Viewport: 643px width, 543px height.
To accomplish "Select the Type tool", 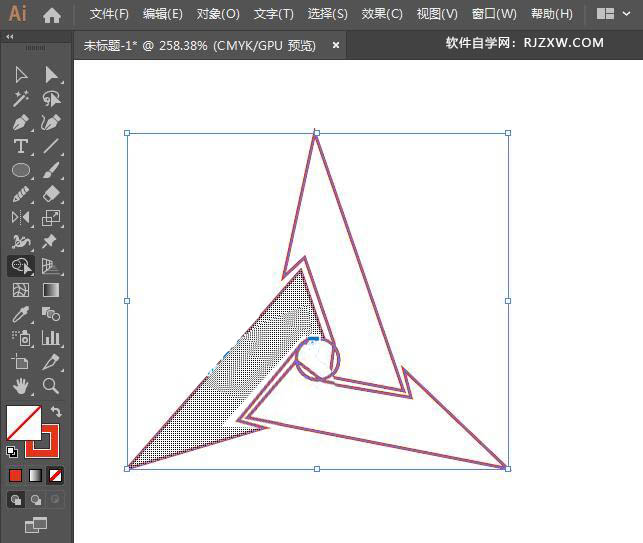I will click(21, 146).
